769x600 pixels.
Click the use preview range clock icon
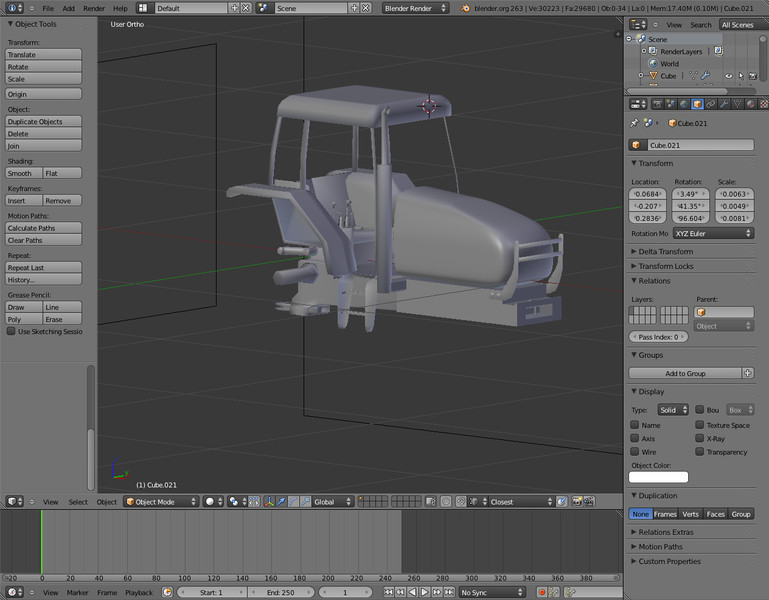167,592
